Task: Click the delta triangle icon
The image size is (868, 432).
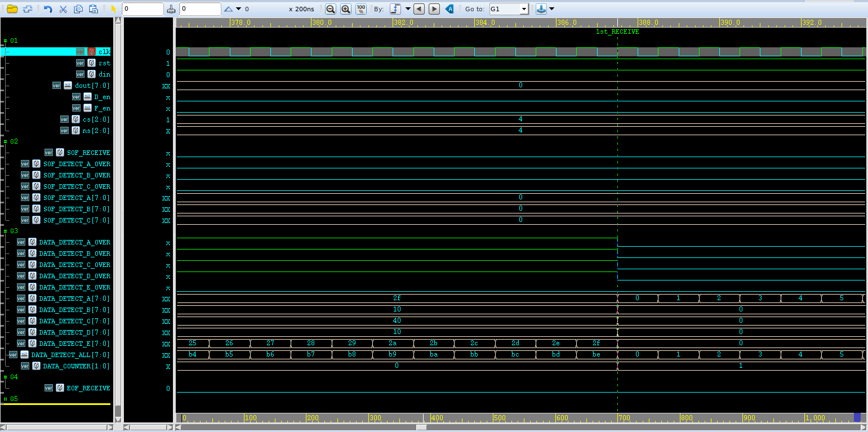Action: [228, 9]
